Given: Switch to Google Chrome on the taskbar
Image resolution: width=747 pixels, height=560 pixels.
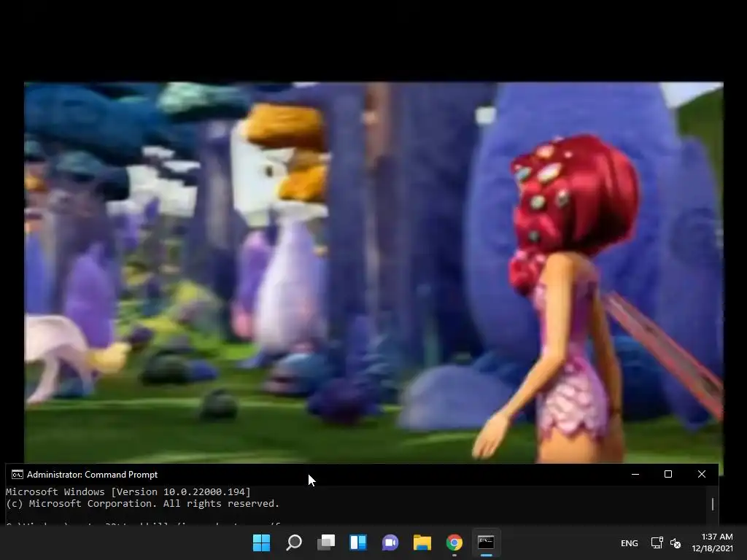Looking at the screenshot, I should click(x=454, y=542).
